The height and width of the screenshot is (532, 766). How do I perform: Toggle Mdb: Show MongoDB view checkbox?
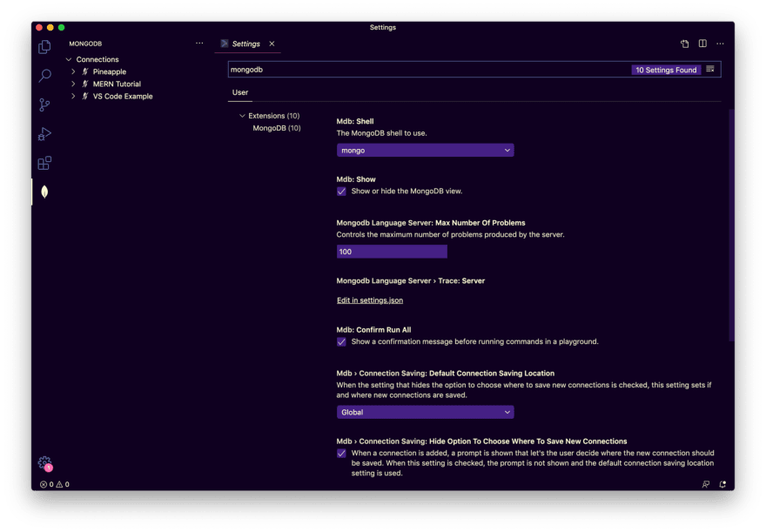[341, 191]
